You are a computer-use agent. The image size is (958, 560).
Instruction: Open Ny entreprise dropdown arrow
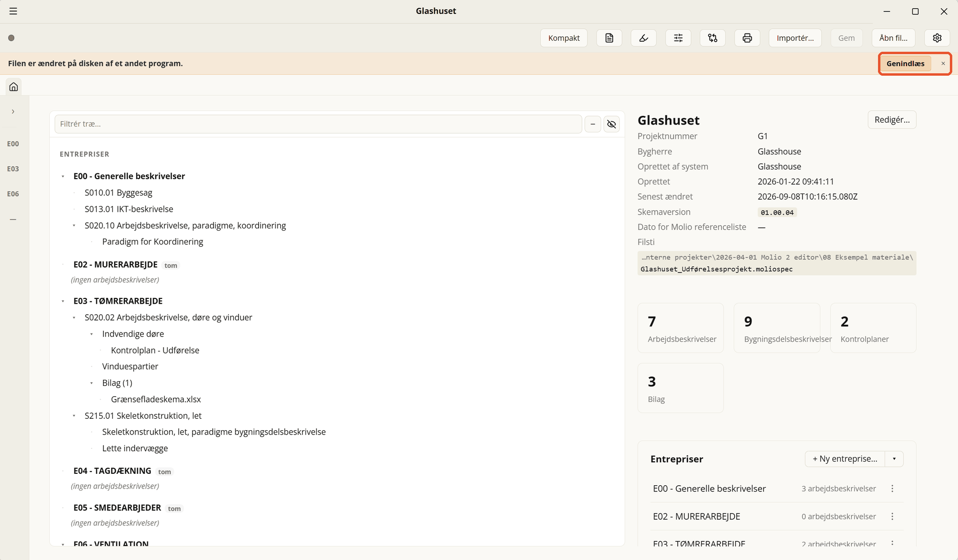click(894, 459)
